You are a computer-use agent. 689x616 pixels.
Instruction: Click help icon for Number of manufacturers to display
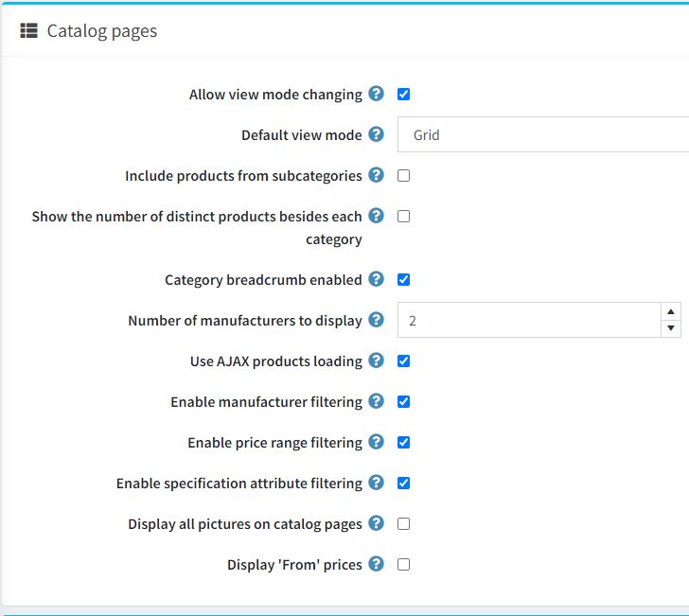coord(377,320)
